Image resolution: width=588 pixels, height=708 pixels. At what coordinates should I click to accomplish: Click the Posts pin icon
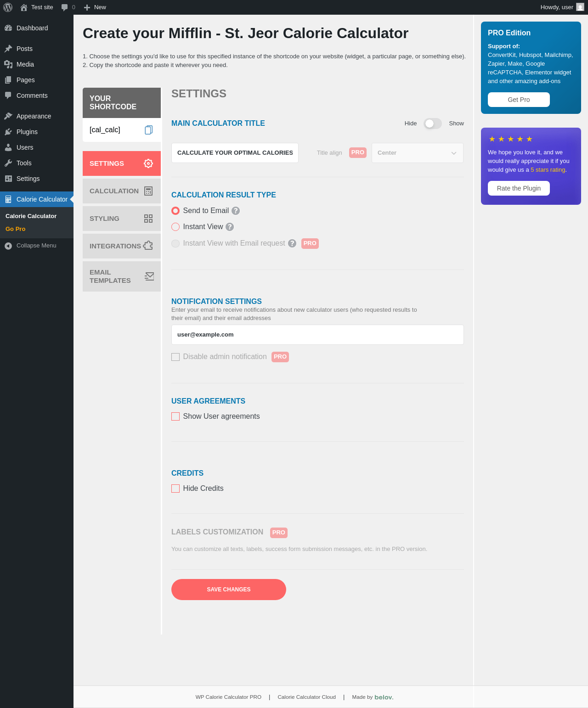(x=8, y=49)
